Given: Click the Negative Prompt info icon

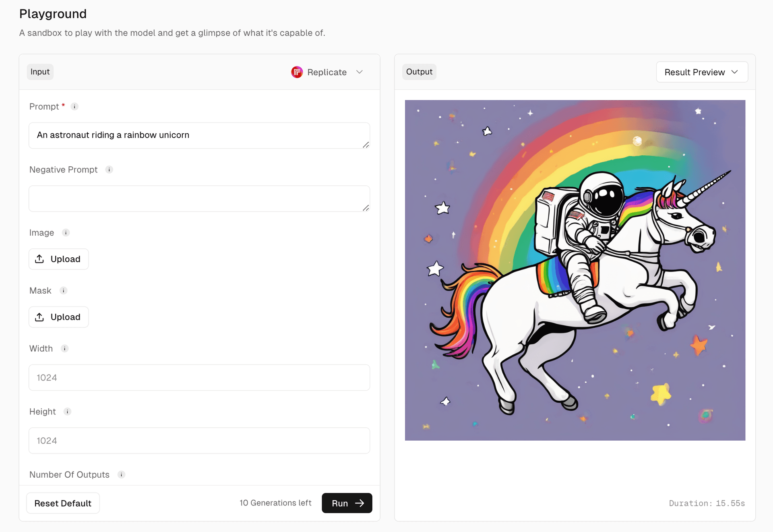Looking at the screenshot, I should coord(109,170).
